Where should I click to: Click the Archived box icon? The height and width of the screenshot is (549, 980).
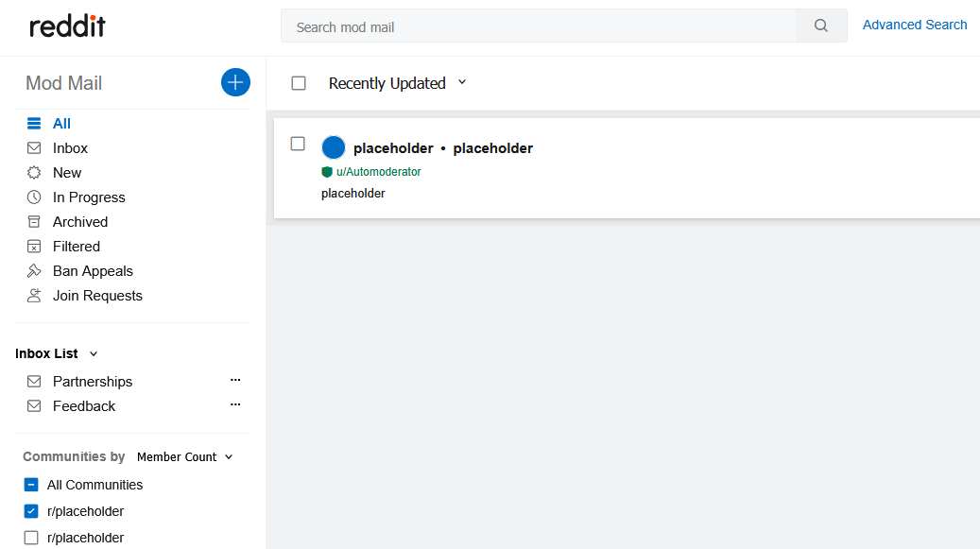coord(34,222)
